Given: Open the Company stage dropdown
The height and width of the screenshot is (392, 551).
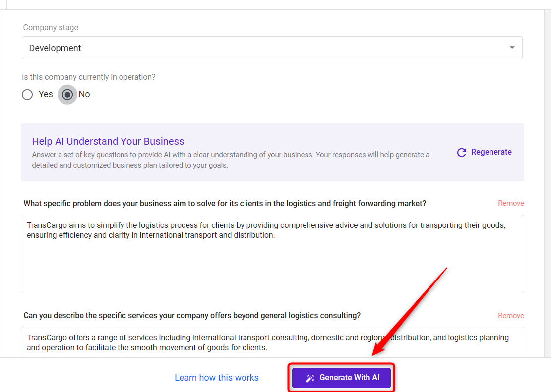Looking at the screenshot, I should (272, 48).
